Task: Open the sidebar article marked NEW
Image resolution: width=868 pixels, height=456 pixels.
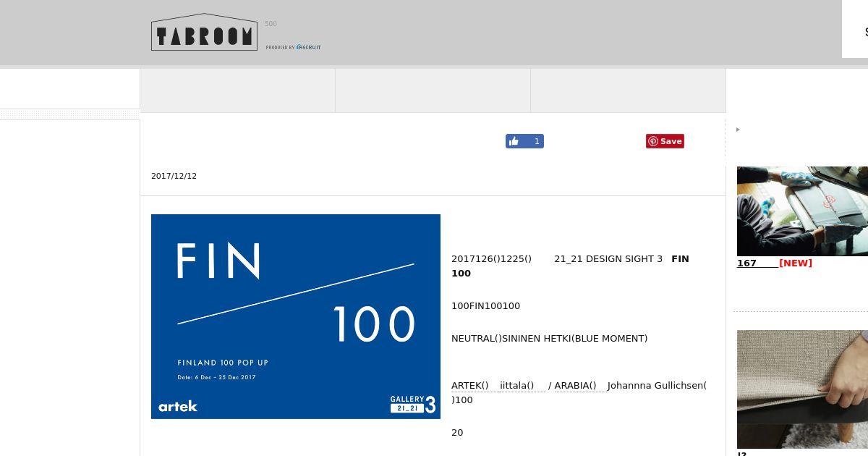Action: tap(775, 263)
